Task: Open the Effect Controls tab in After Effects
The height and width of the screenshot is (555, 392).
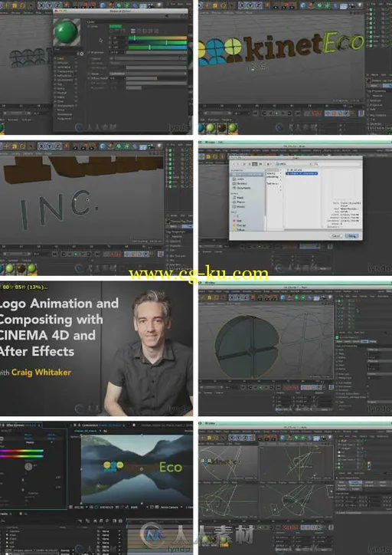Action: pyautogui.click(x=21, y=425)
